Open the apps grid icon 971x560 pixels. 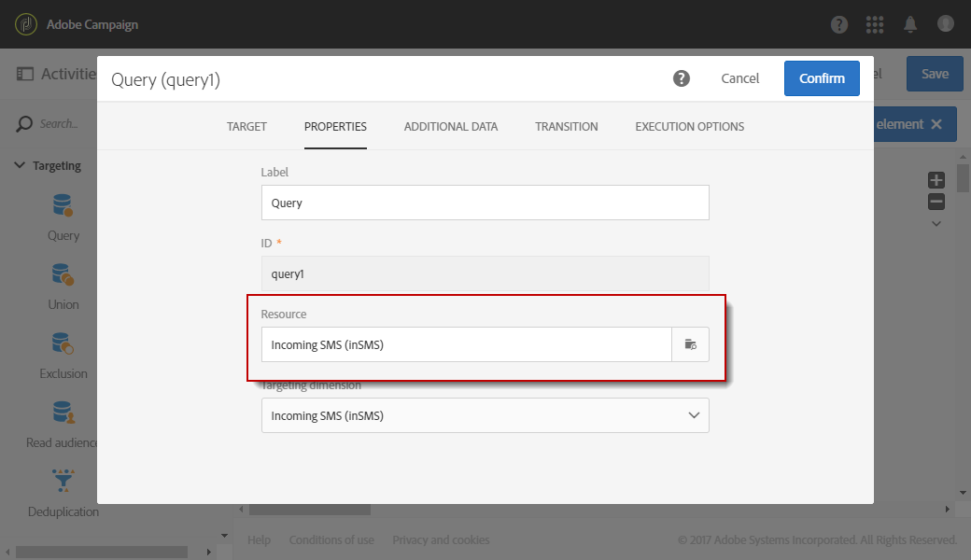[875, 24]
